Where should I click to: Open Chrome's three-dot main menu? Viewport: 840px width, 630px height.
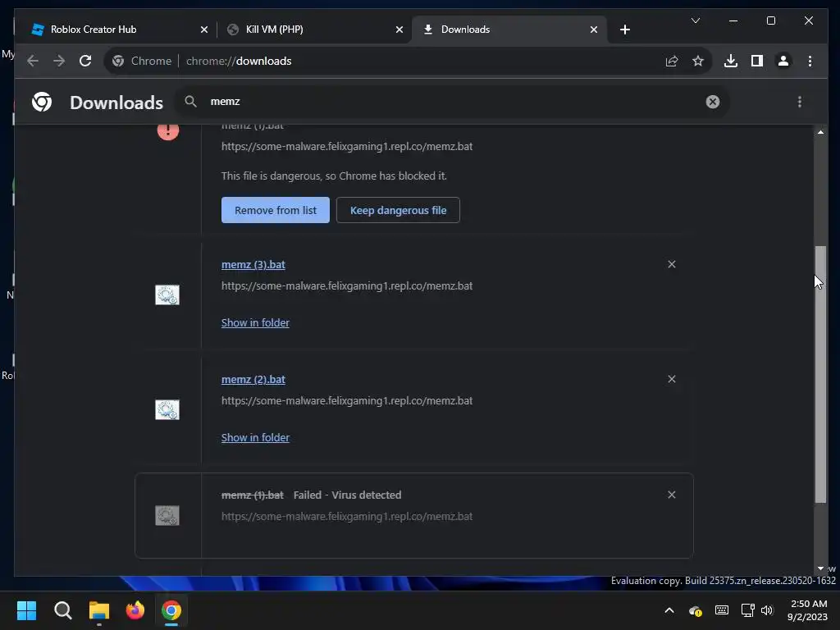(x=810, y=61)
